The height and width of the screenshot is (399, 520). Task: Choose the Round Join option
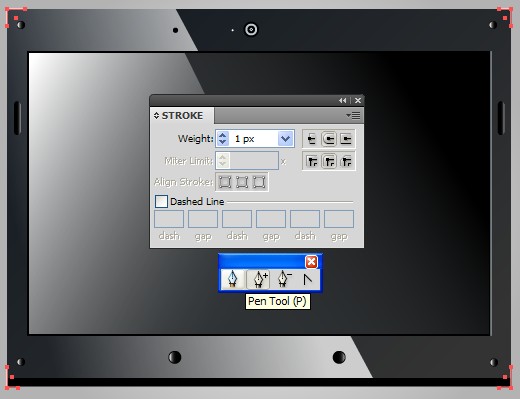(329, 161)
